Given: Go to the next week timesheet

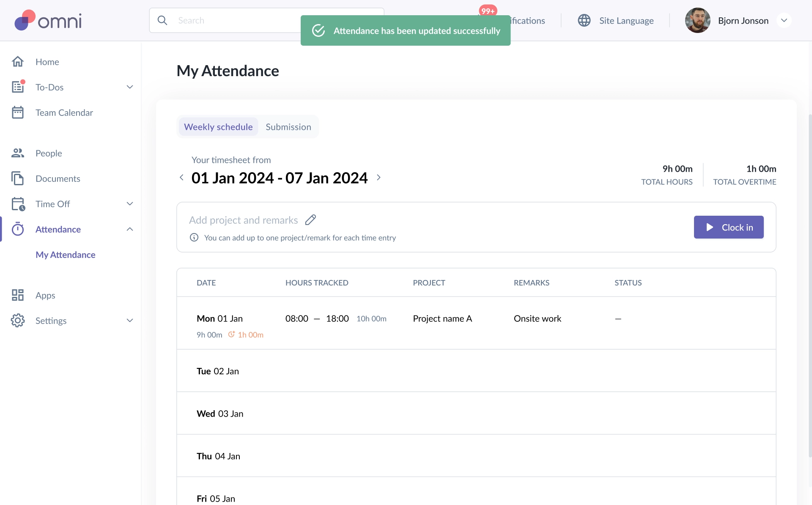Looking at the screenshot, I should tap(379, 178).
